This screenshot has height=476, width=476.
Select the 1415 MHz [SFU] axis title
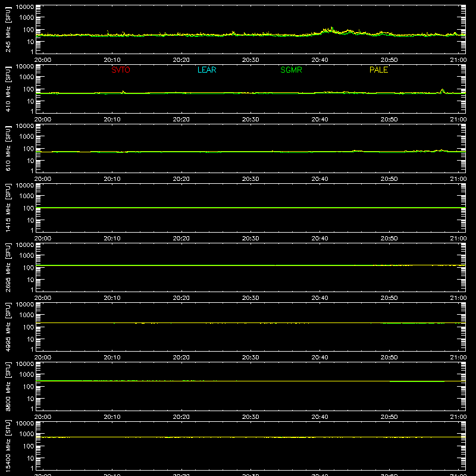click(8, 208)
